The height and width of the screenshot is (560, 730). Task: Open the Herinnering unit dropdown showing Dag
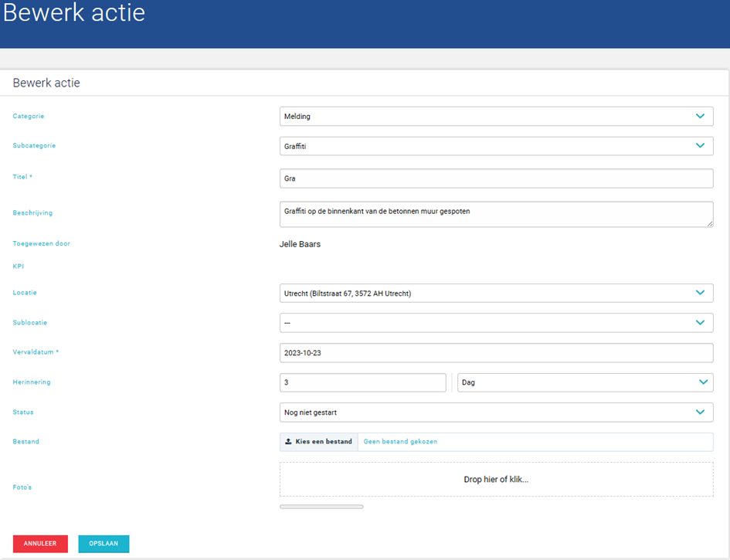click(586, 382)
